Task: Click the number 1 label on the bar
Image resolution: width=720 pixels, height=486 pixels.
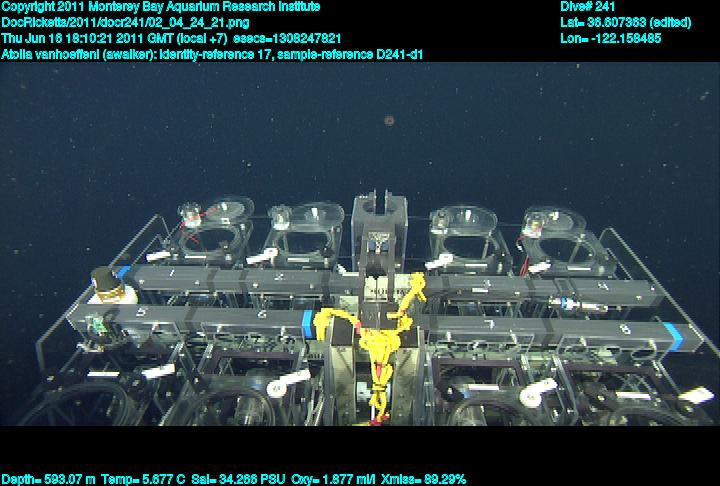Action: (172, 272)
